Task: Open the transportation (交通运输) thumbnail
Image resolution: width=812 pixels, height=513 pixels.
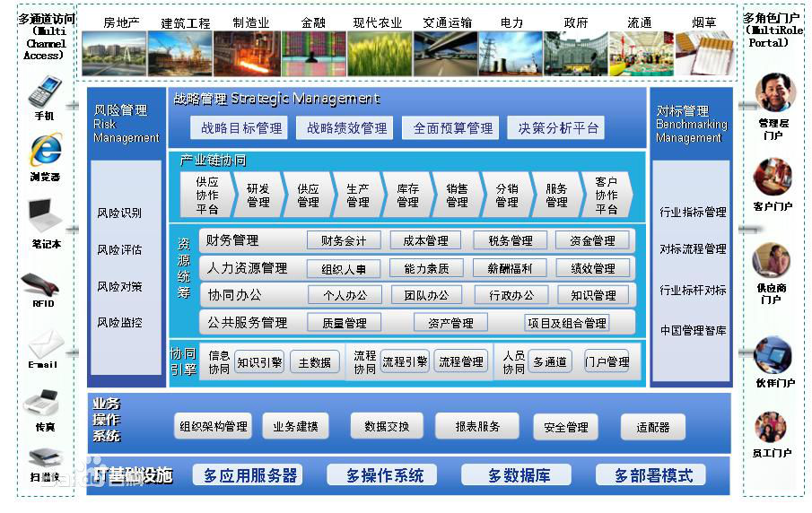Action: pyautogui.click(x=445, y=53)
